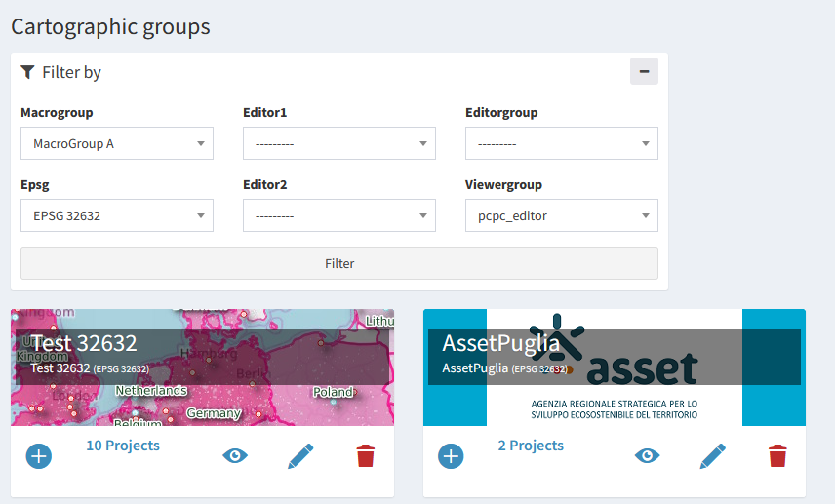The image size is (835, 504).
Task: Click the Editor2 field label
Action: tap(264, 184)
